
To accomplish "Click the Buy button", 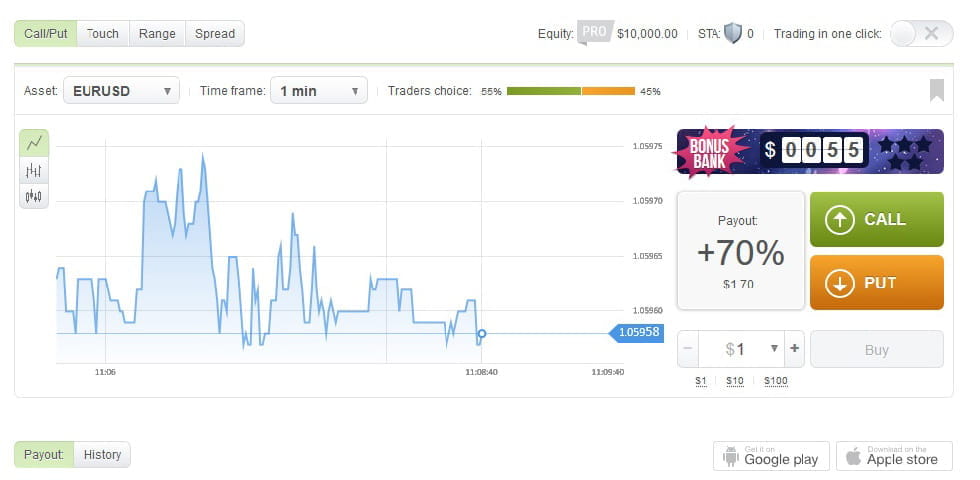I will [x=877, y=349].
